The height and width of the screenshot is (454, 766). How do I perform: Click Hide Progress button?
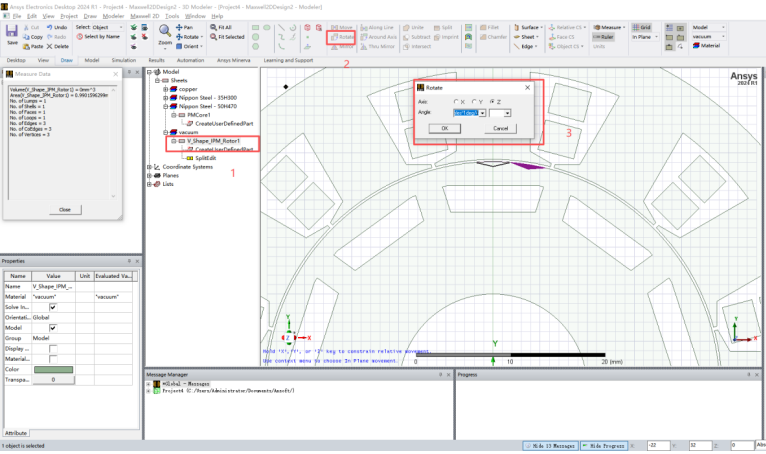tap(603, 446)
